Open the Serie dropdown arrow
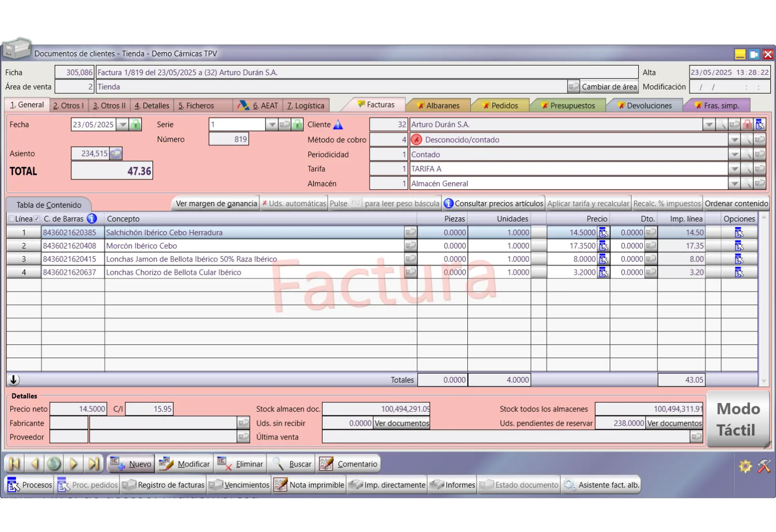Screen dimensions: 776x532 (x=272, y=124)
